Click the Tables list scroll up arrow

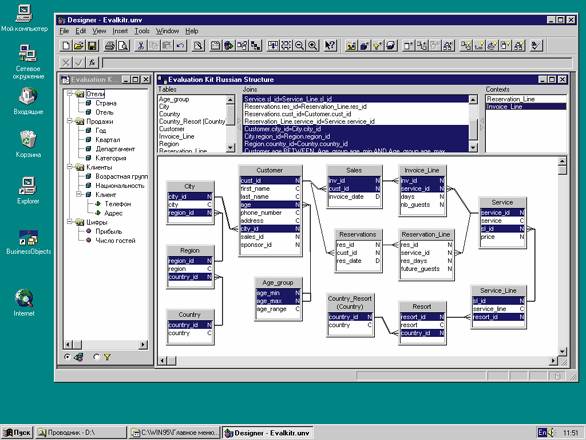pyautogui.click(x=230, y=99)
